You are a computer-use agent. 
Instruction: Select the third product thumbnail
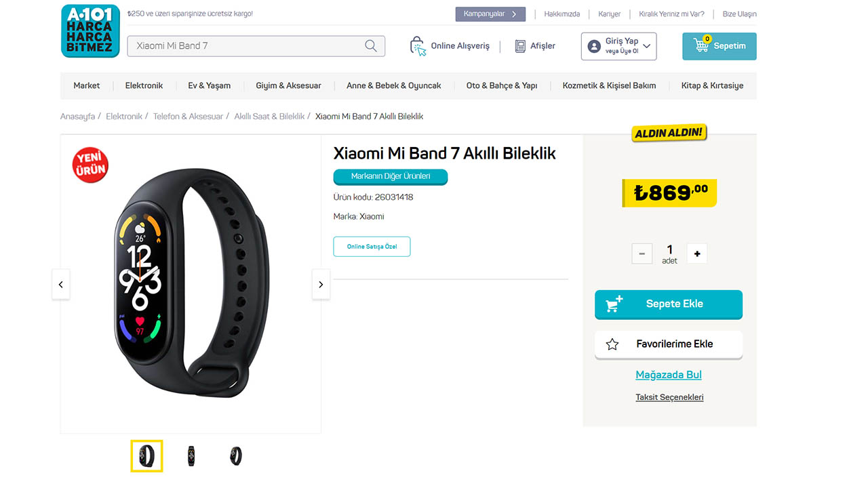click(x=235, y=456)
